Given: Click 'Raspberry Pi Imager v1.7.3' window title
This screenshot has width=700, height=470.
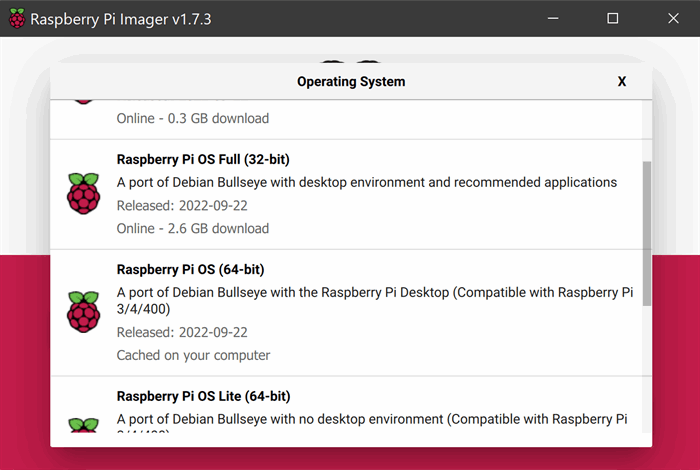Looking at the screenshot, I should coord(121,19).
